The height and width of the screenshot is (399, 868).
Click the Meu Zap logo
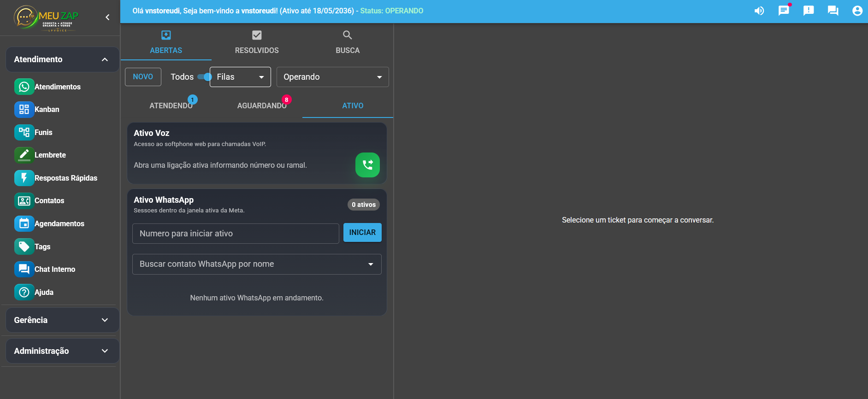[x=46, y=18]
